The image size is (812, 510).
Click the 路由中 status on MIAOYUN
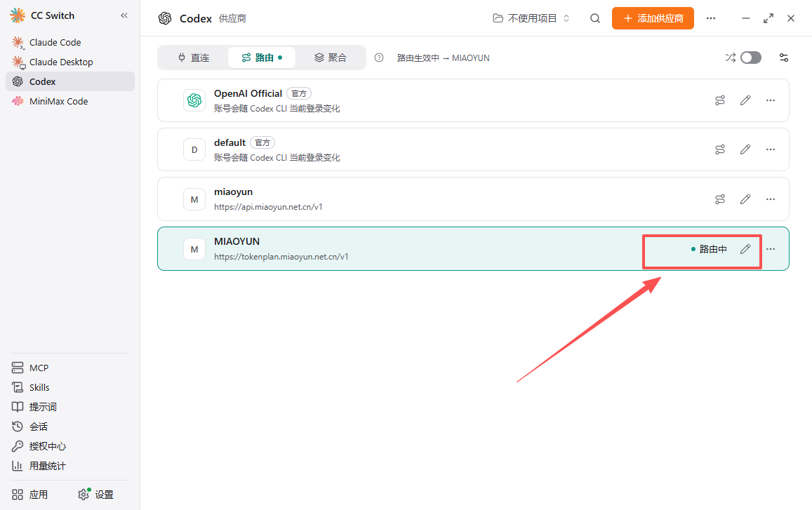pos(709,249)
